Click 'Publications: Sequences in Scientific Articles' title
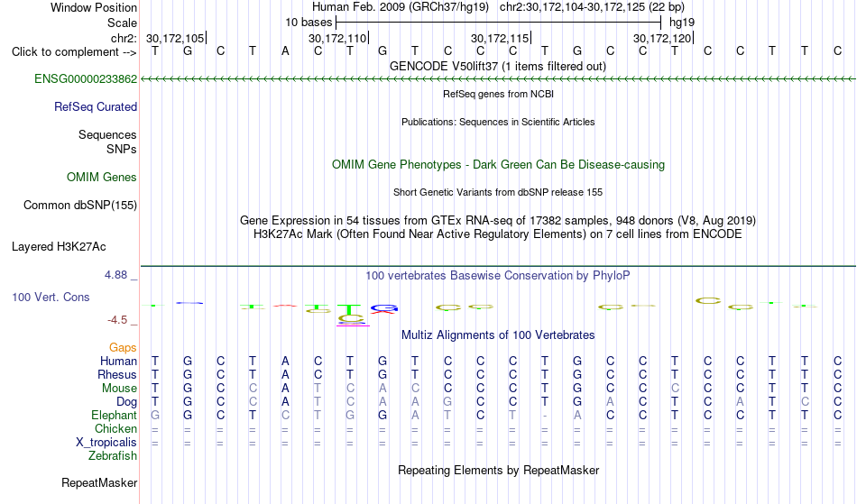The width and height of the screenshot is (857, 504). click(x=498, y=123)
